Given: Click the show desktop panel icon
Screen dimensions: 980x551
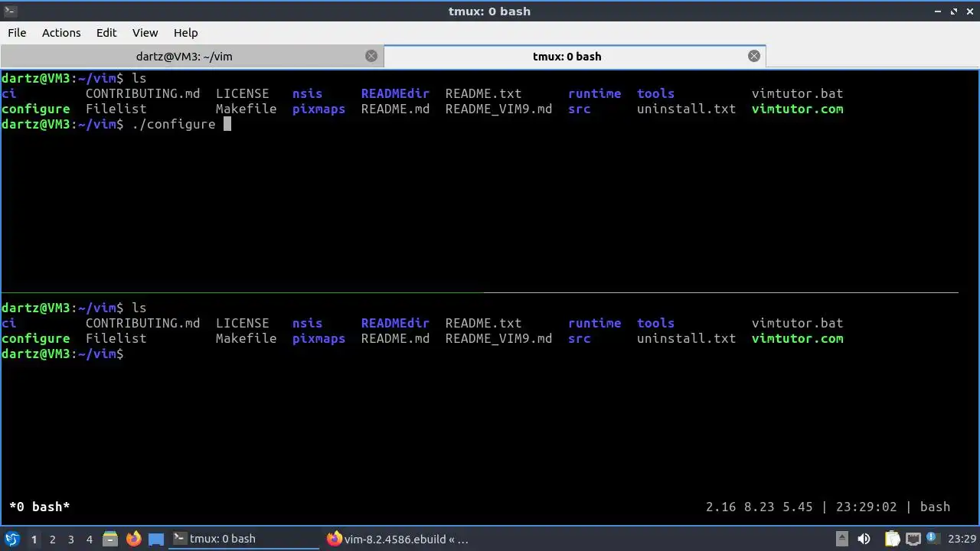Looking at the screenshot, I should [156, 539].
